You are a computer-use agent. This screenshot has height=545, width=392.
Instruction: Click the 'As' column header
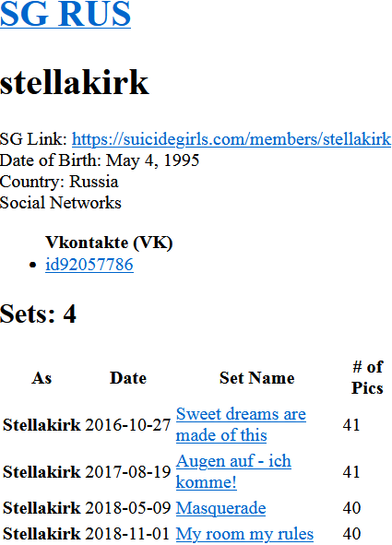(x=42, y=378)
